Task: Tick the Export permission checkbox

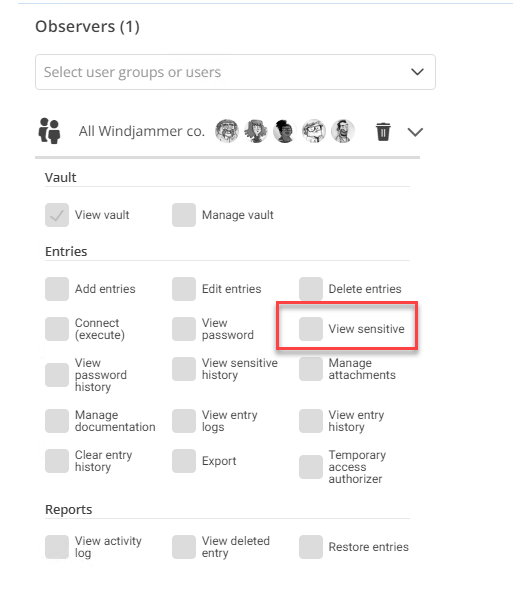Action: coord(184,461)
